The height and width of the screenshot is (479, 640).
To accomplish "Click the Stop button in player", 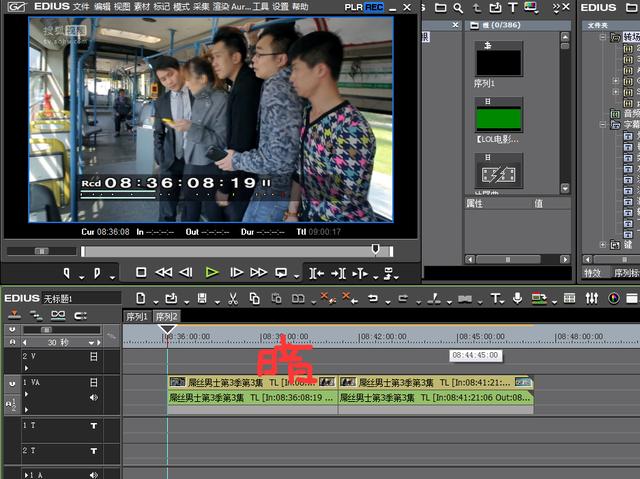I will (141, 272).
